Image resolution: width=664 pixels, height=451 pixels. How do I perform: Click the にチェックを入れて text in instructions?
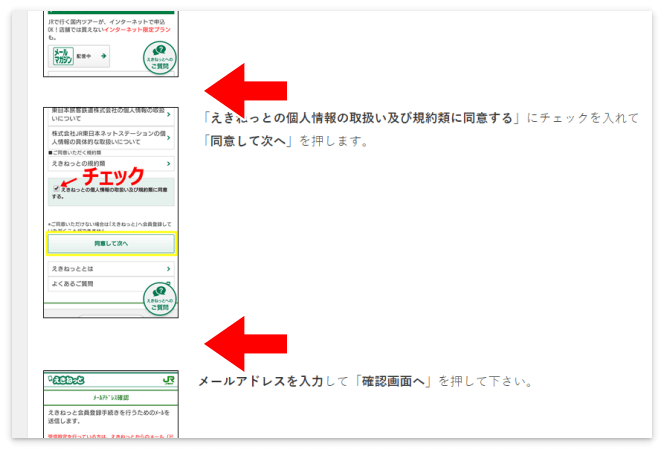[583, 118]
